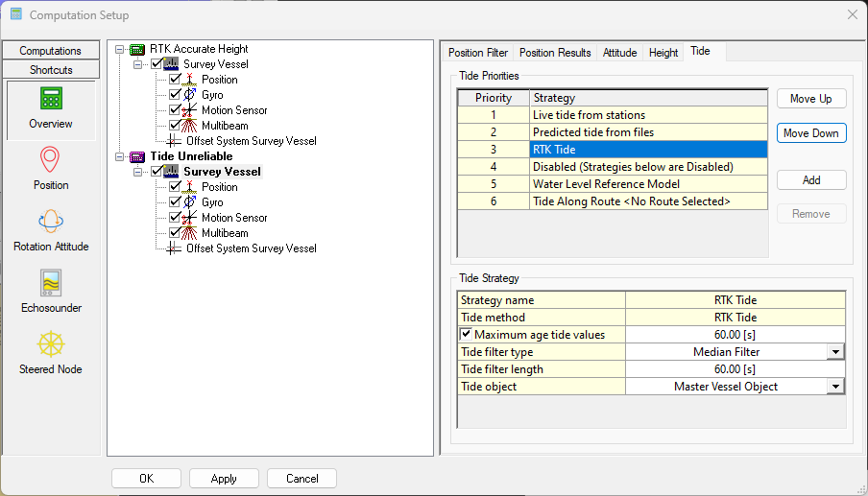Collapse the RTK Accurate Height tree node
The image size is (868, 496).
click(120, 49)
